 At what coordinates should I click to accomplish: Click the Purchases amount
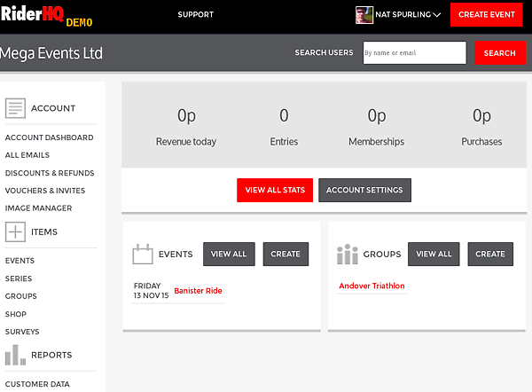481,115
